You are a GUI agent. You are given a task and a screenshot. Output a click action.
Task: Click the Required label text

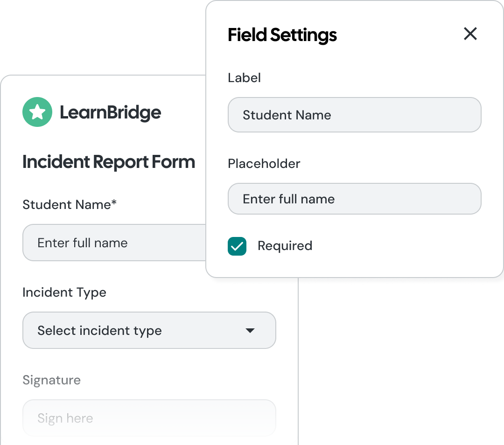coord(285,246)
